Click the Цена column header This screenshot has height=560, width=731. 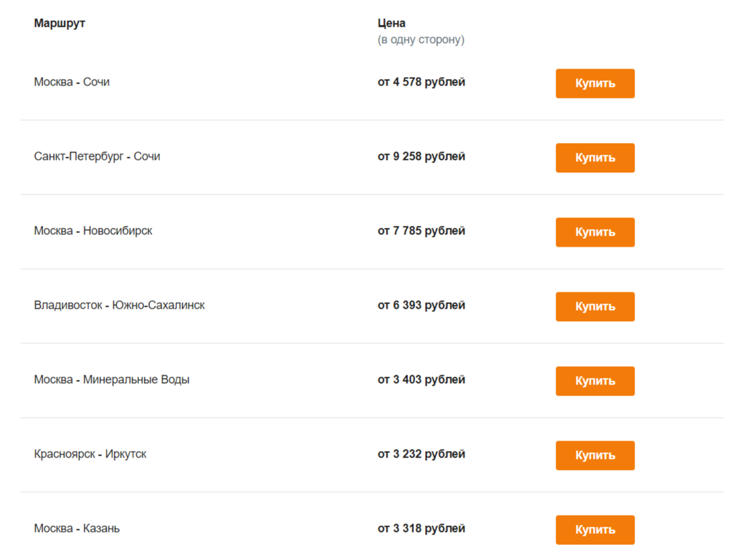392,23
